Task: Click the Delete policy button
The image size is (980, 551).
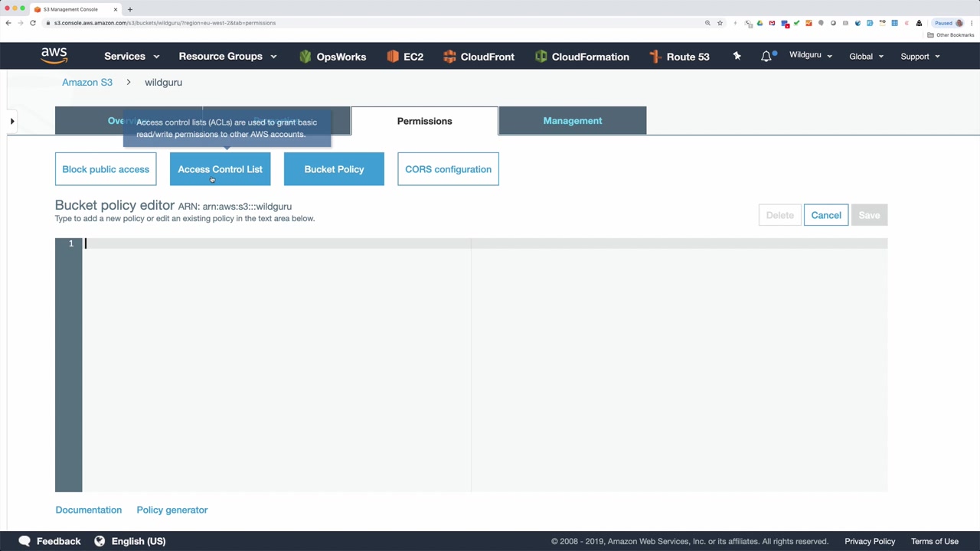Action: coord(779,215)
